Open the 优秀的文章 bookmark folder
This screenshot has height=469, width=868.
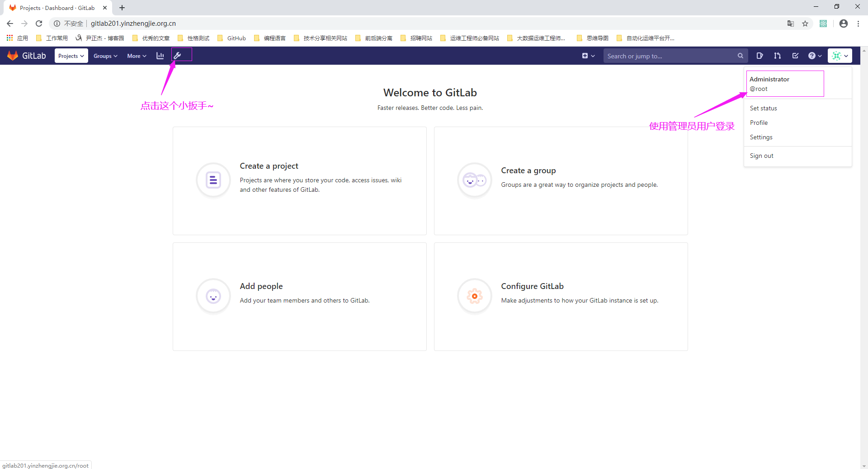151,38
